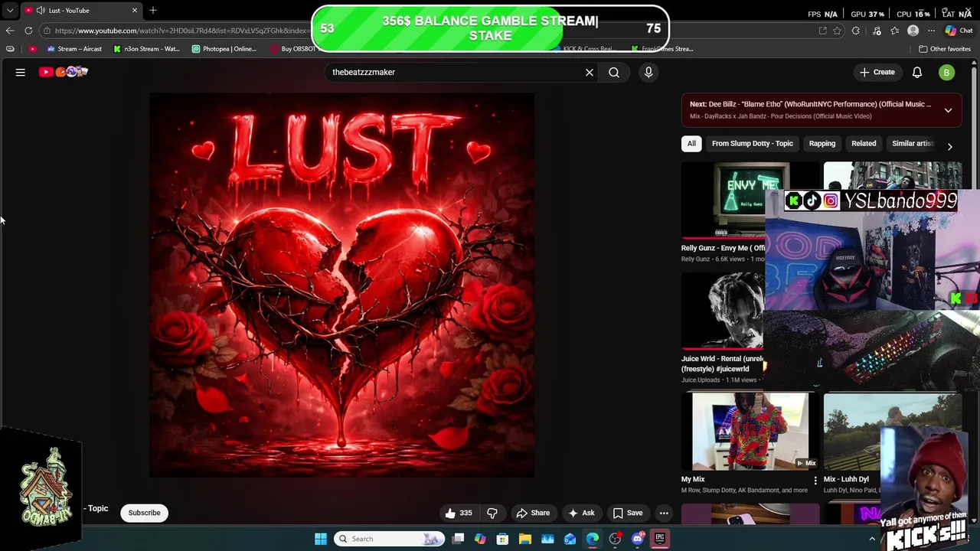980x551 pixels.
Task: Show more filter chips with arrow
Action: (949, 146)
